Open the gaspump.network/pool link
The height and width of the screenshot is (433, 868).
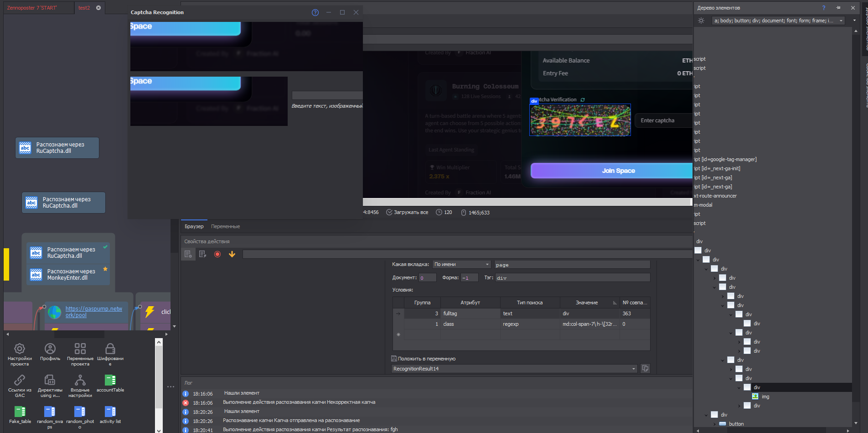coord(94,312)
